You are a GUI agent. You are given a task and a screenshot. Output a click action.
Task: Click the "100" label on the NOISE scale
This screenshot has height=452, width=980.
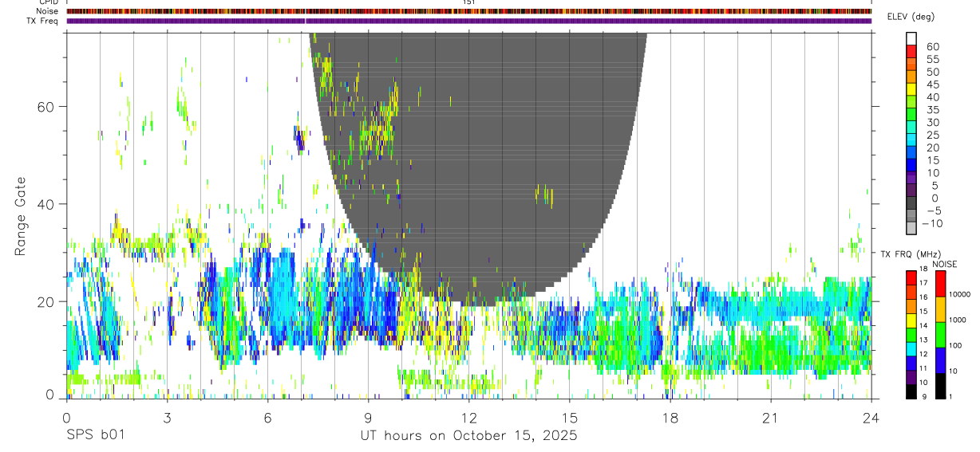point(954,345)
